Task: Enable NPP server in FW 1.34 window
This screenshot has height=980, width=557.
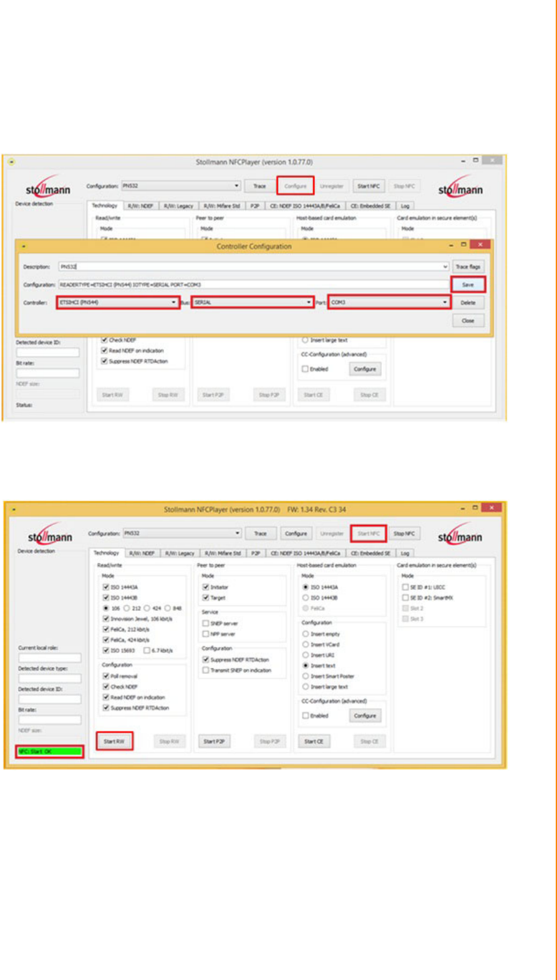Action: coord(206,633)
